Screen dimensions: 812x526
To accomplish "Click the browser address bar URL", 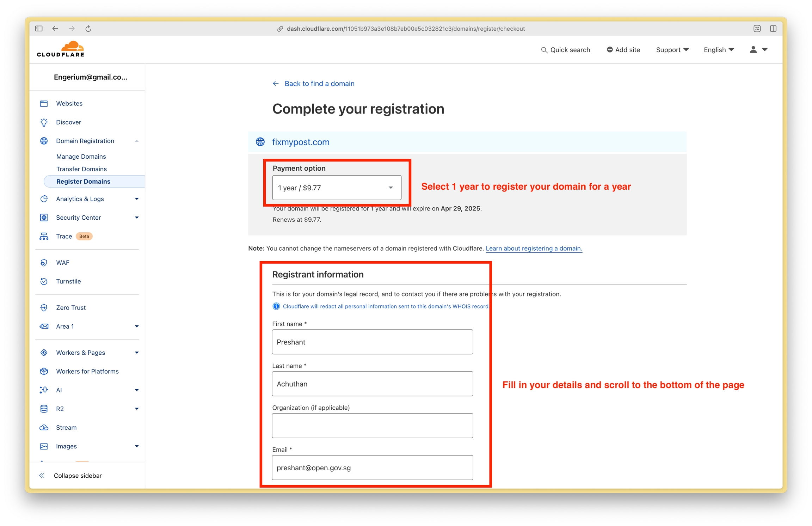I will [x=406, y=29].
